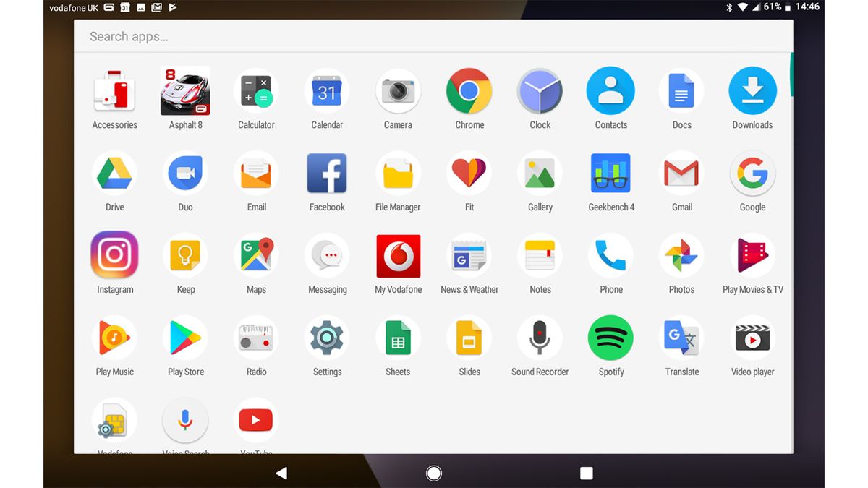Open the Geekbench 4 benchmark app

point(610,173)
